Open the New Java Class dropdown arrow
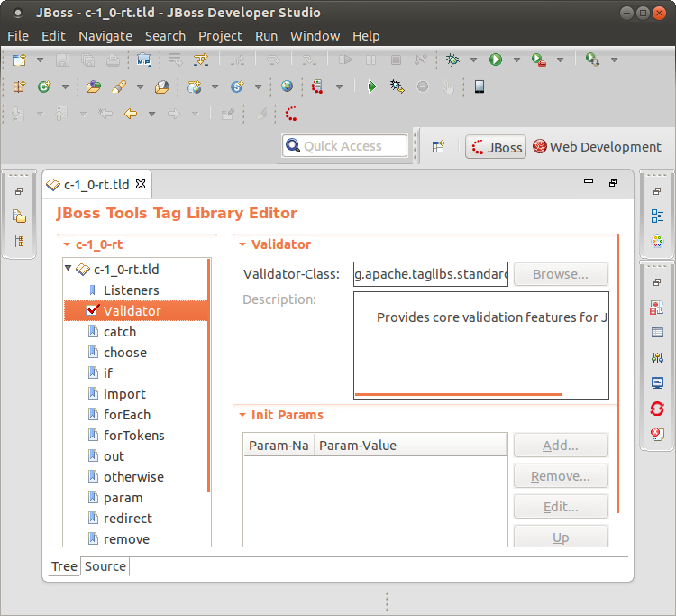The width and height of the screenshot is (676, 616). click(x=65, y=87)
